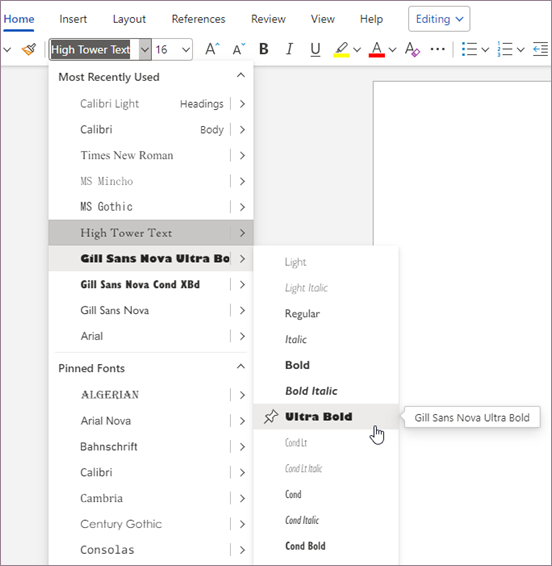Choose MS Mincho font
552x566 pixels.
pyautogui.click(x=139, y=181)
